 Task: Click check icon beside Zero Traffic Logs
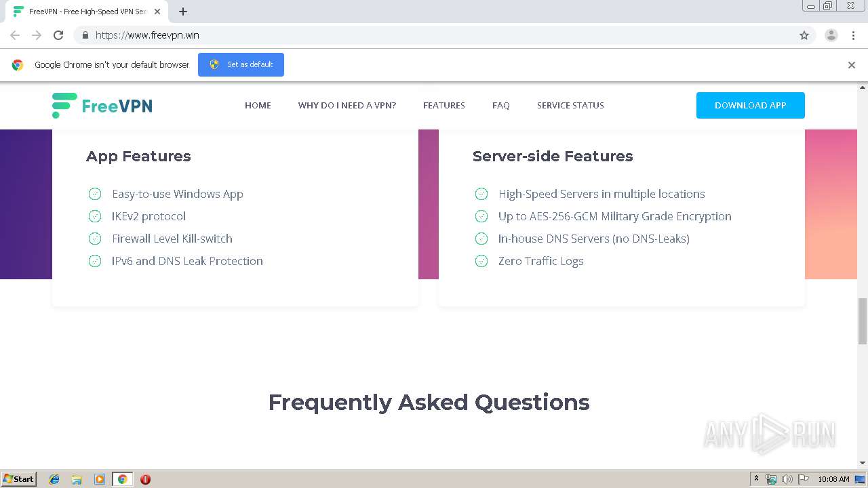coord(481,261)
